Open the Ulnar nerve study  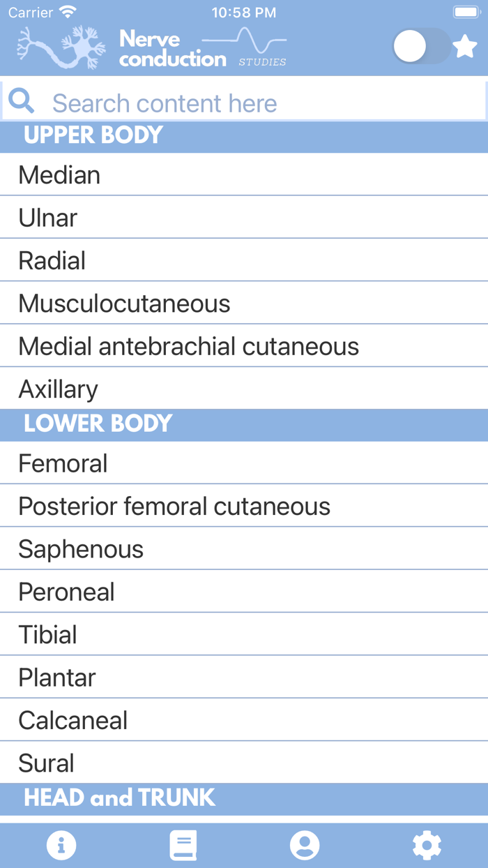point(244,217)
